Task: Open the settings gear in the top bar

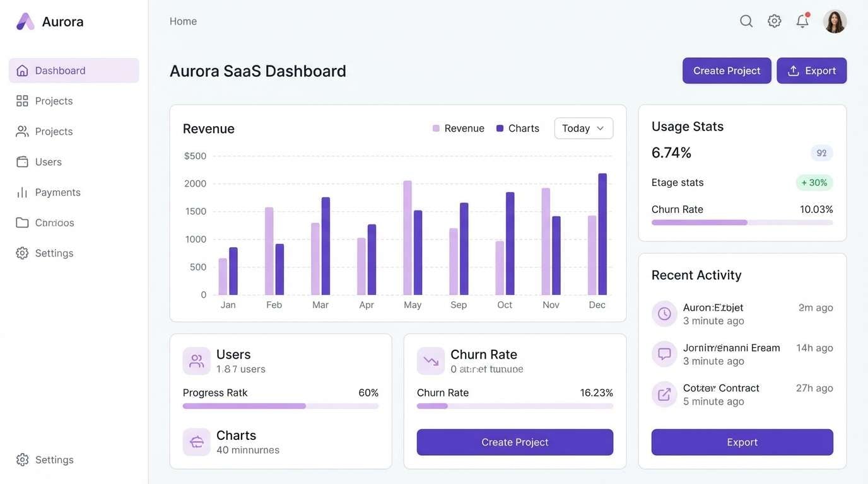Action: [774, 20]
